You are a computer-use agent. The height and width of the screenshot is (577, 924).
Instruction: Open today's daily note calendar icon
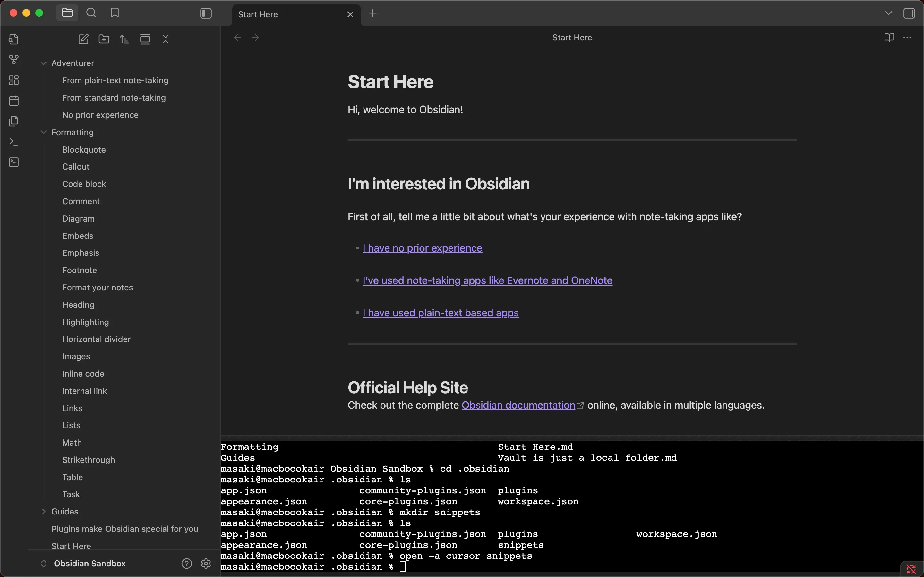coord(14,101)
